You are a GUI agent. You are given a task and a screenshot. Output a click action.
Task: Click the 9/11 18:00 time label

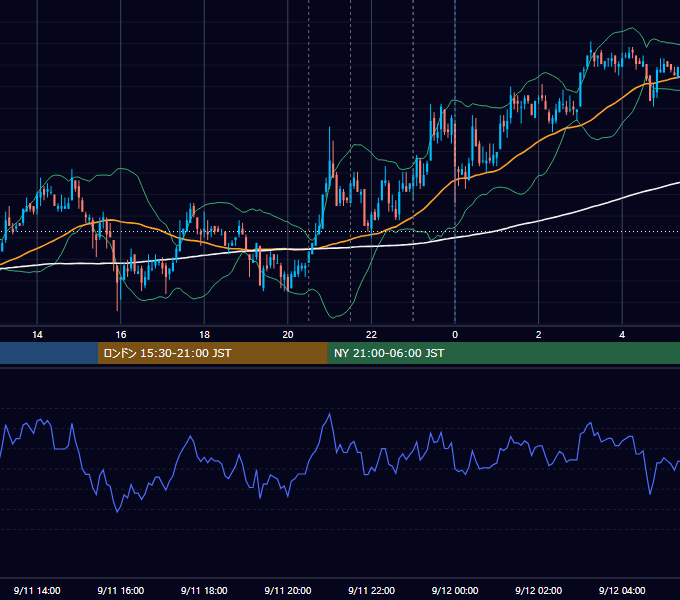tap(204, 590)
